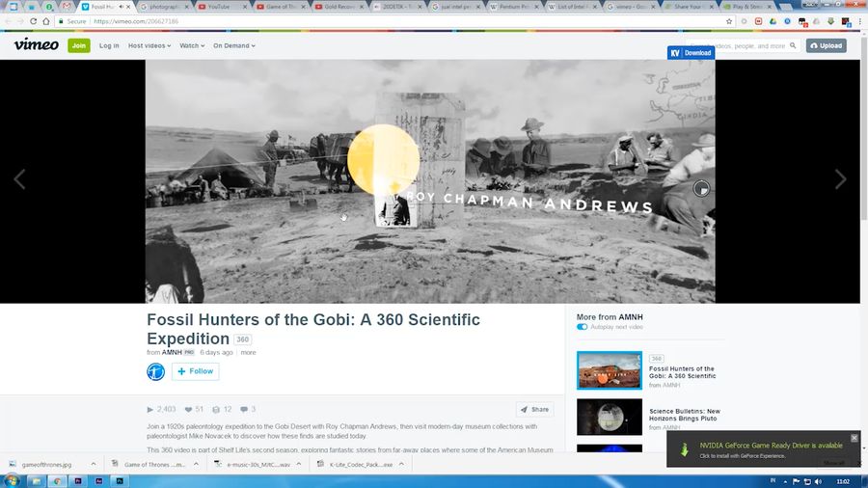Expand the Watch menu
The image size is (868, 488).
click(x=192, y=46)
